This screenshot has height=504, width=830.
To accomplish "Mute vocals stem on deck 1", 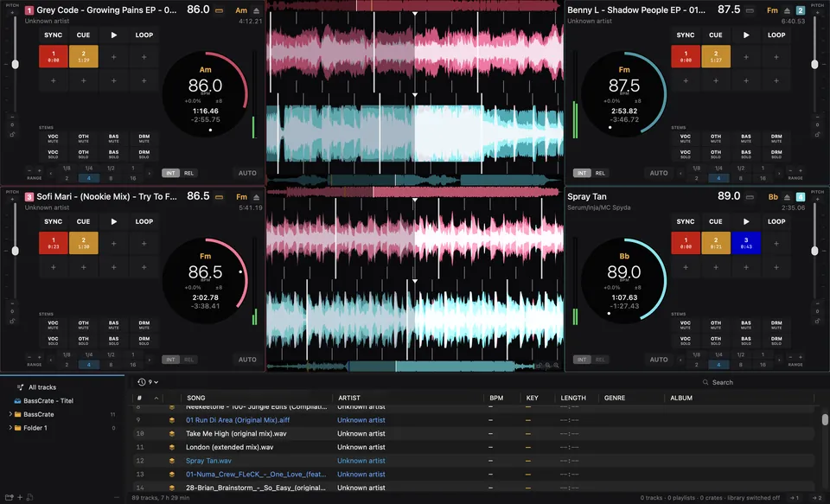I will (x=53, y=138).
